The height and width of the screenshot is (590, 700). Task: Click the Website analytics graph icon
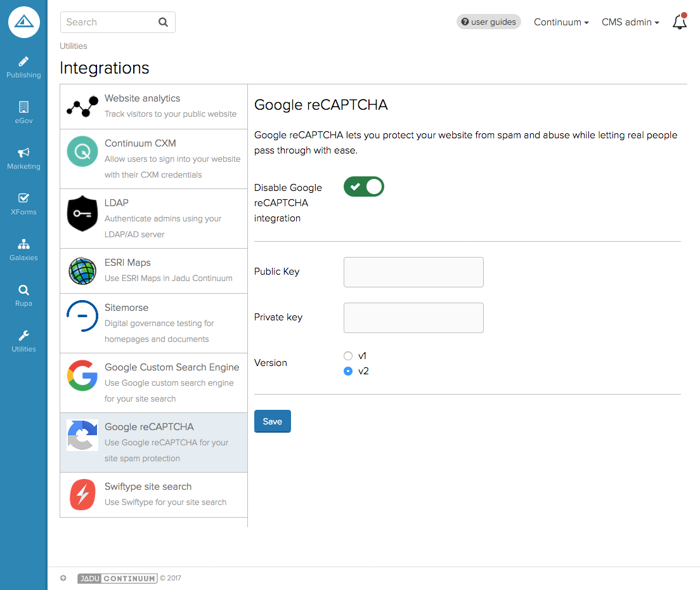82,107
